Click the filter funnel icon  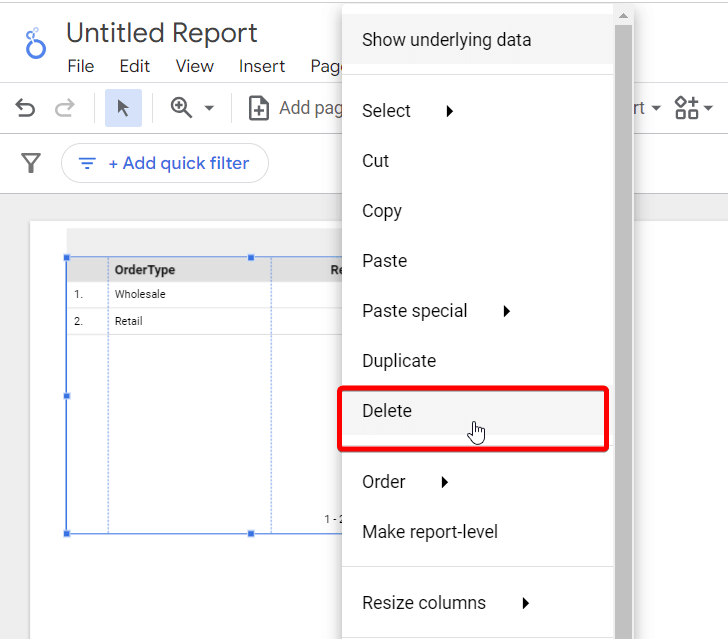(x=31, y=163)
